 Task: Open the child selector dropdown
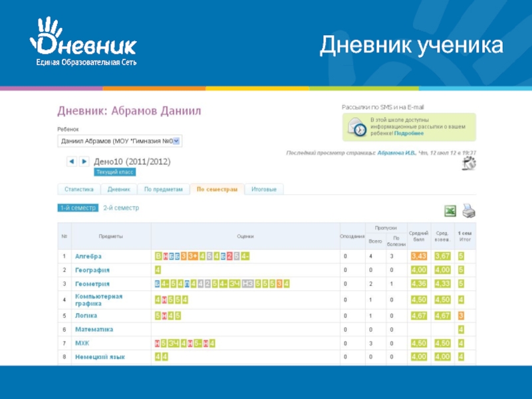click(x=120, y=141)
